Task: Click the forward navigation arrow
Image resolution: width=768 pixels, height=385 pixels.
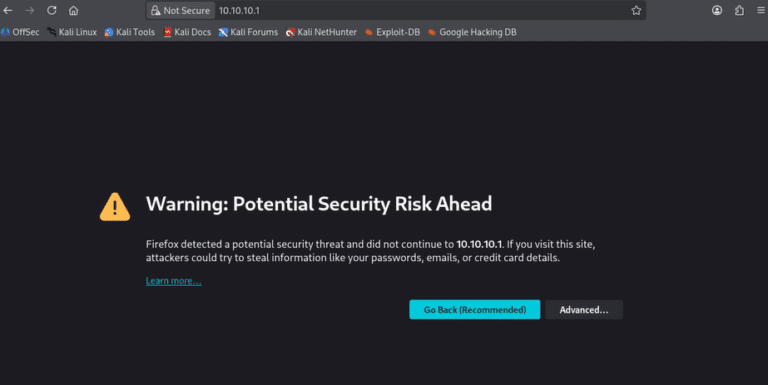Action: coord(30,10)
